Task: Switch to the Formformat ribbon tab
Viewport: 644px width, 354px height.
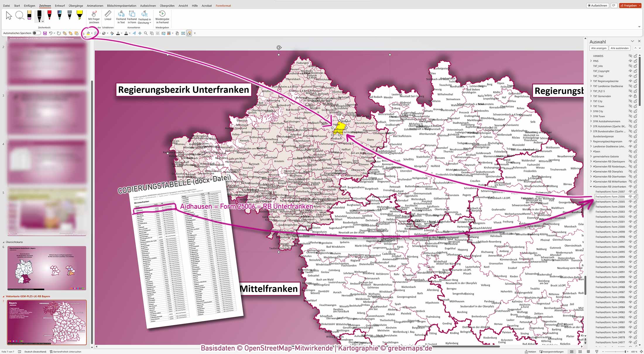Action: pos(223,6)
